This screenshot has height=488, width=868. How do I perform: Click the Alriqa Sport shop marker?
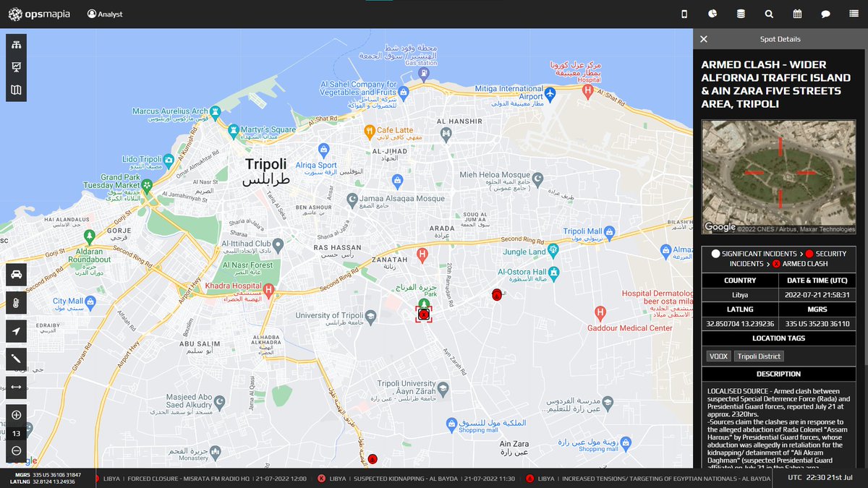tap(323, 150)
